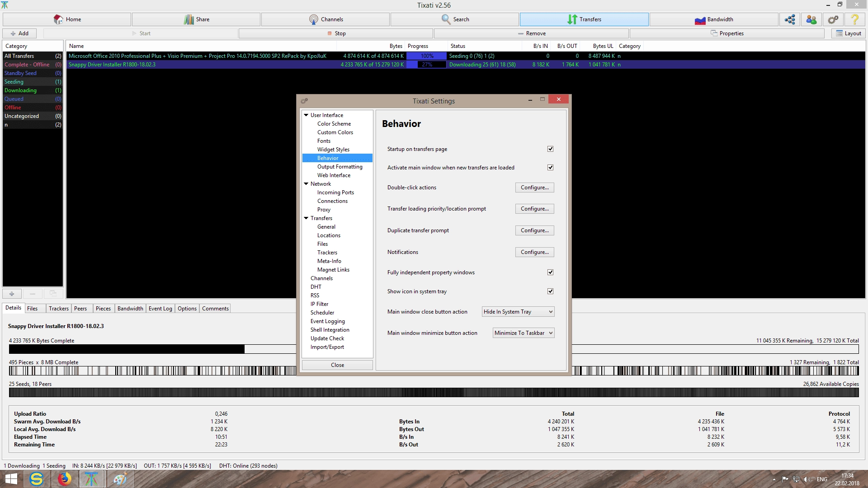Open Windows Start button
This screenshot has height=488, width=868.
click(11, 479)
